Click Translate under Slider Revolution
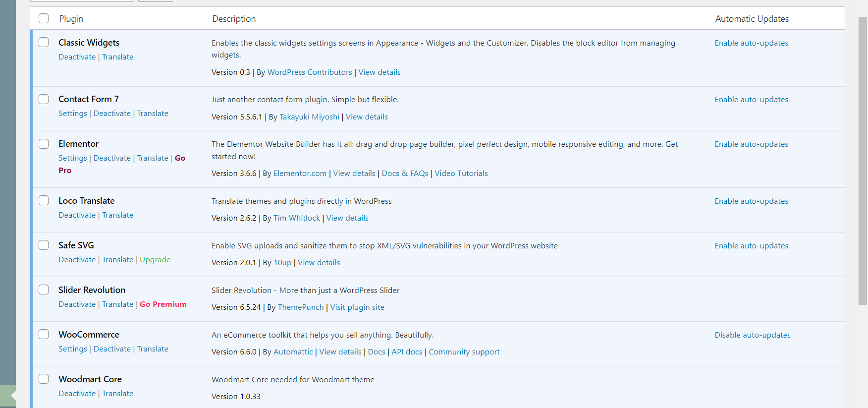868x408 pixels. click(117, 304)
